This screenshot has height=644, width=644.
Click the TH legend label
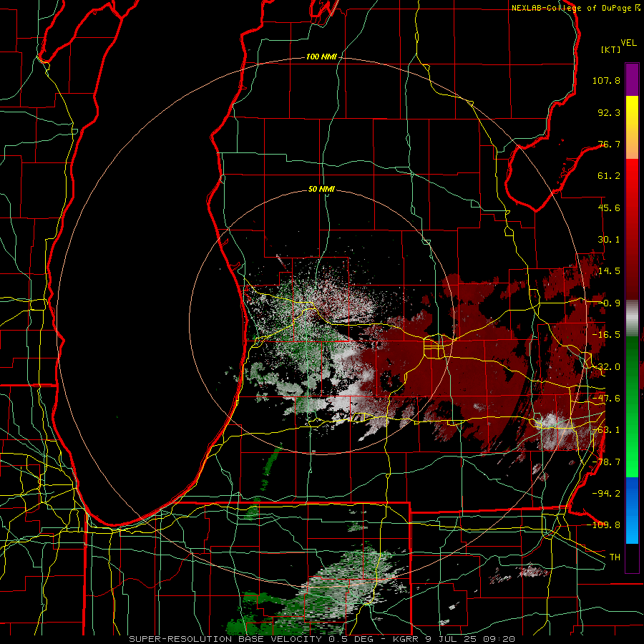[x=615, y=557]
